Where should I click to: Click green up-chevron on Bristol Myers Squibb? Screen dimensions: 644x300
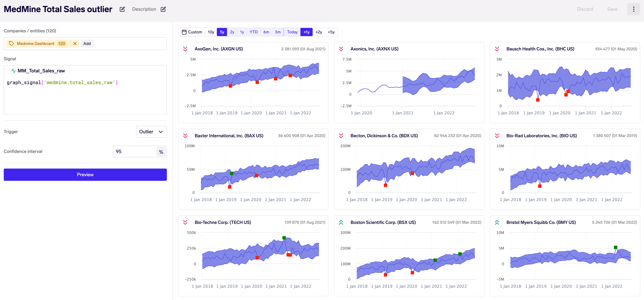tap(497, 222)
